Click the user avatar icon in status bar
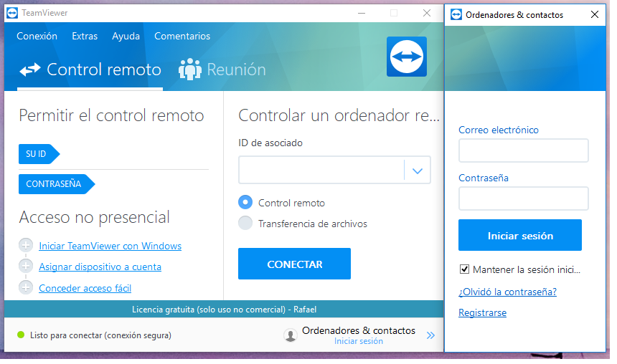617x364 pixels. click(291, 335)
